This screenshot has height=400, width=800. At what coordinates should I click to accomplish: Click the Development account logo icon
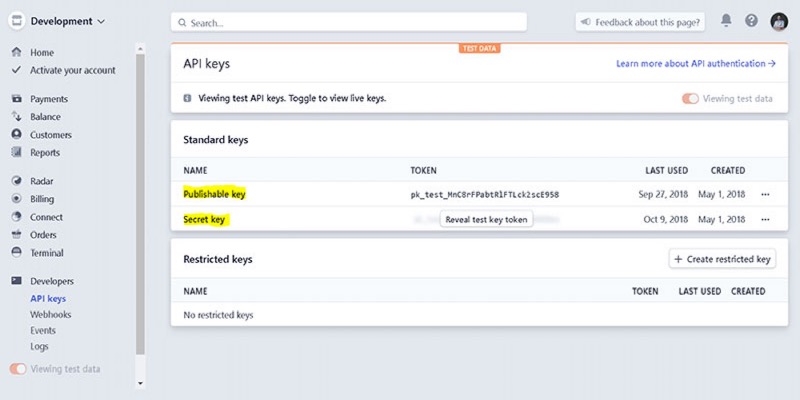pos(17,21)
